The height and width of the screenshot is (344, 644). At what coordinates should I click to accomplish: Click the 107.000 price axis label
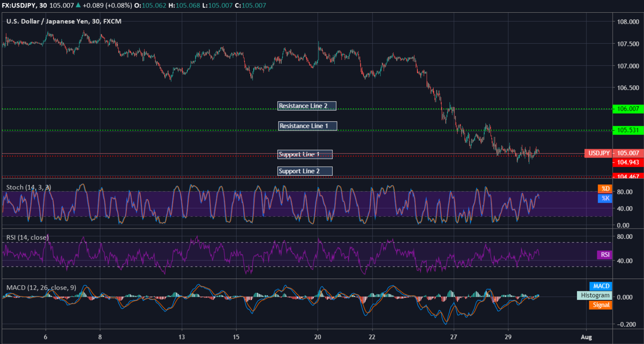coord(628,66)
